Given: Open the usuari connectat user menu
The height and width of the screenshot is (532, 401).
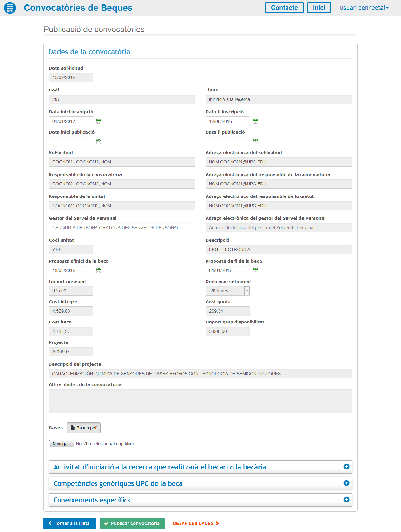Looking at the screenshot, I should (x=364, y=8).
